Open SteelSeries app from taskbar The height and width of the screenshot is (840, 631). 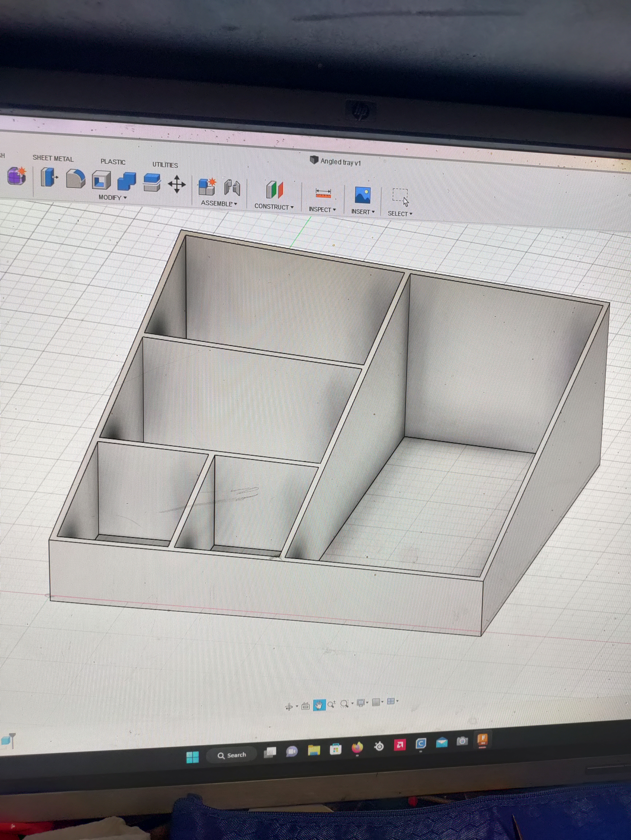click(379, 747)
